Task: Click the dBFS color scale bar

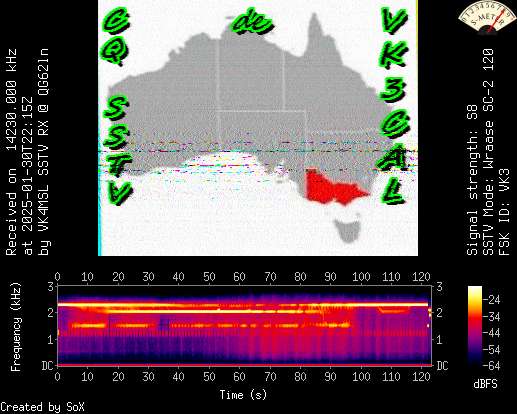Action: [475, 326]
